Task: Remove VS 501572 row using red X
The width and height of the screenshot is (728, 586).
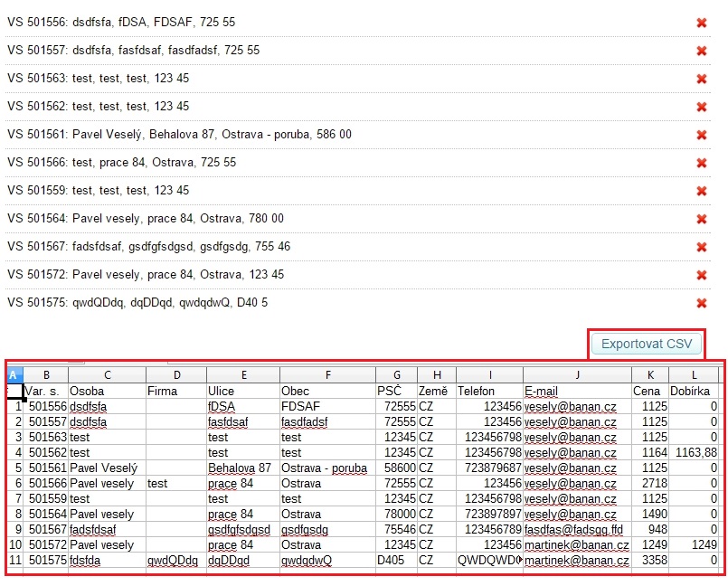Action: pos(701,275)
